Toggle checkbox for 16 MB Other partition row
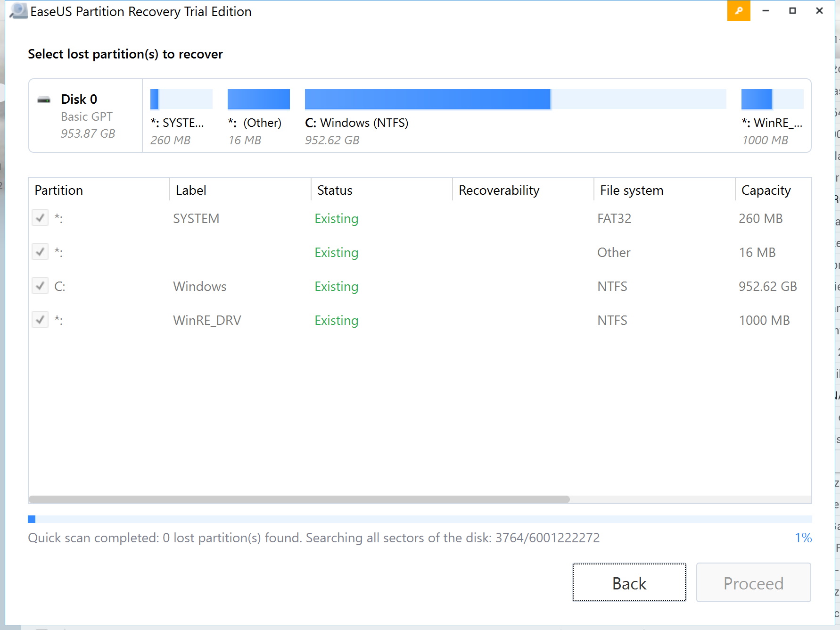The width and height of the screenshot is (840, 630). [x=40, y=252]
